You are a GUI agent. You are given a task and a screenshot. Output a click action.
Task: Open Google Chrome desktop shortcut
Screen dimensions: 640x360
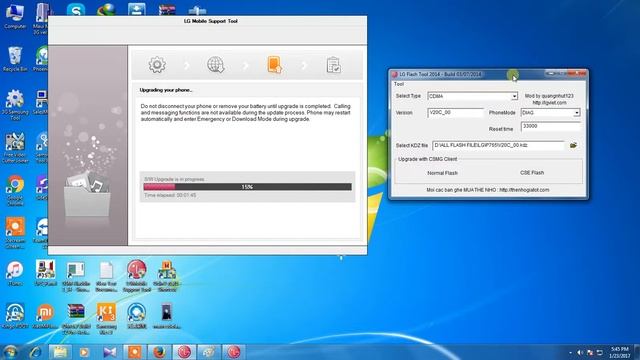coord(15,191)
